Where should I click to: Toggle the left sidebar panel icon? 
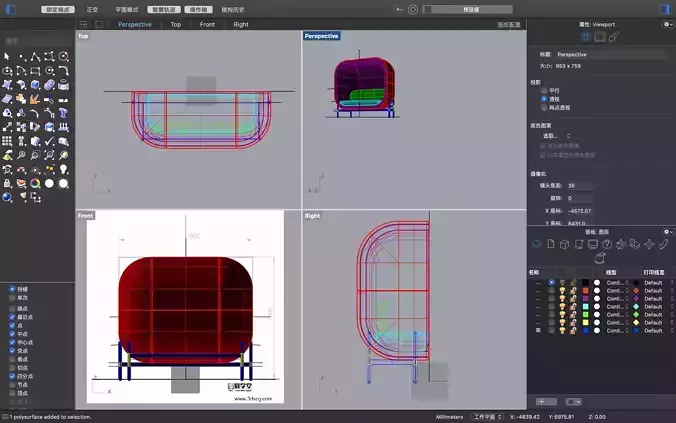click(11, 9)
